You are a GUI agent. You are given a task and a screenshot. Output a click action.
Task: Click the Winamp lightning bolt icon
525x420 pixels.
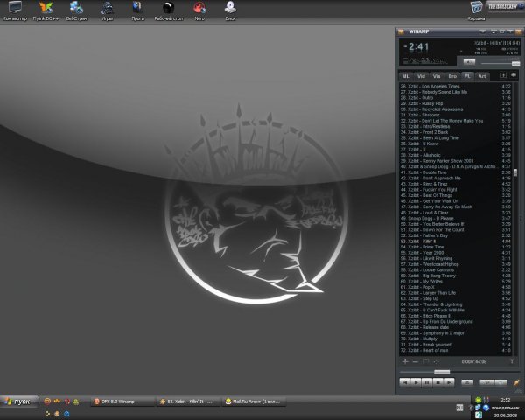(516, 382)
